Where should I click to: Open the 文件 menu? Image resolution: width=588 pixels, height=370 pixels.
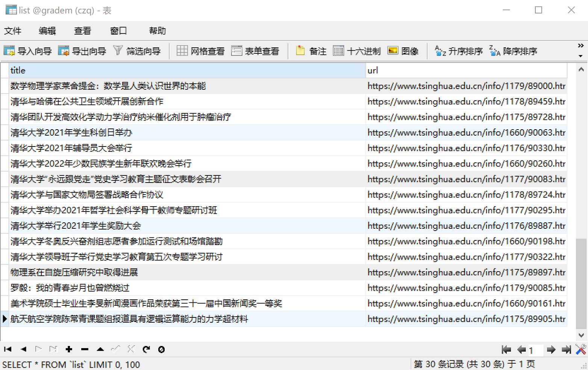coord(13,31)
